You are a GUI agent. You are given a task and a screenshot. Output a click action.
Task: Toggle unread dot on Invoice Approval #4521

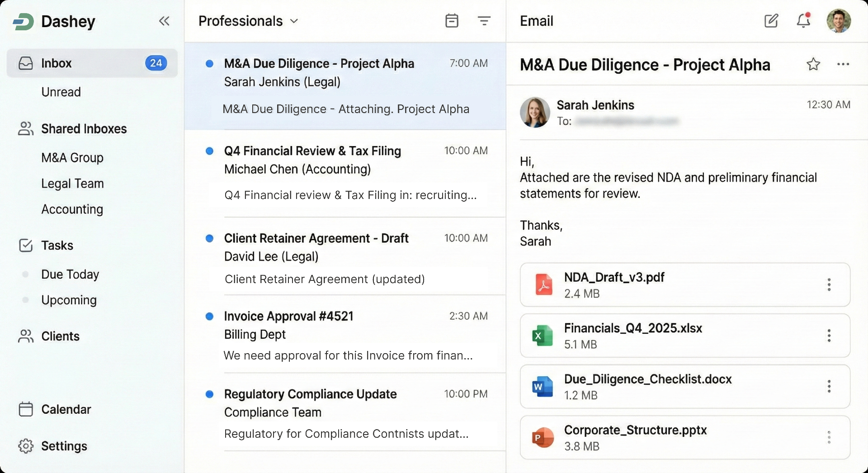(209, 317)
